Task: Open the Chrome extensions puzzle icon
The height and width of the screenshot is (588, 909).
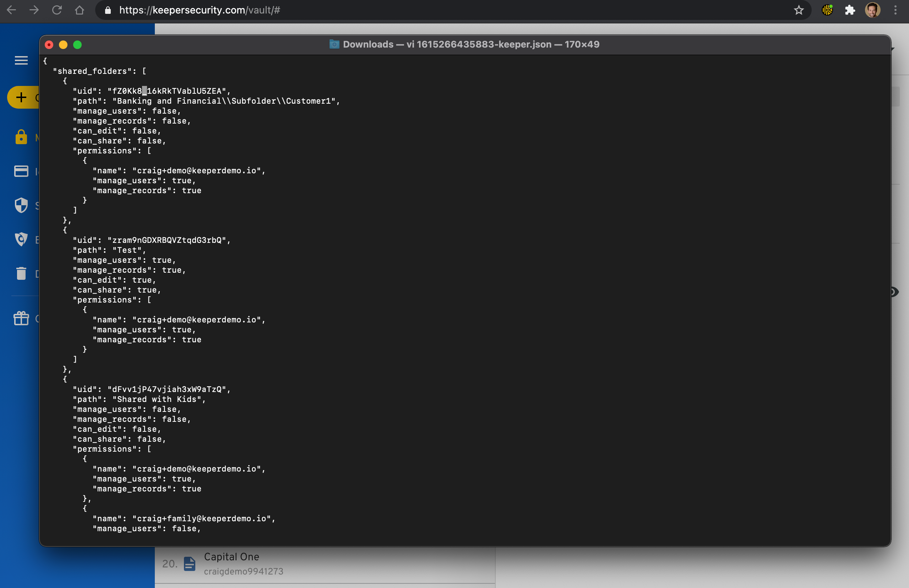Action: tap(850, 10)
